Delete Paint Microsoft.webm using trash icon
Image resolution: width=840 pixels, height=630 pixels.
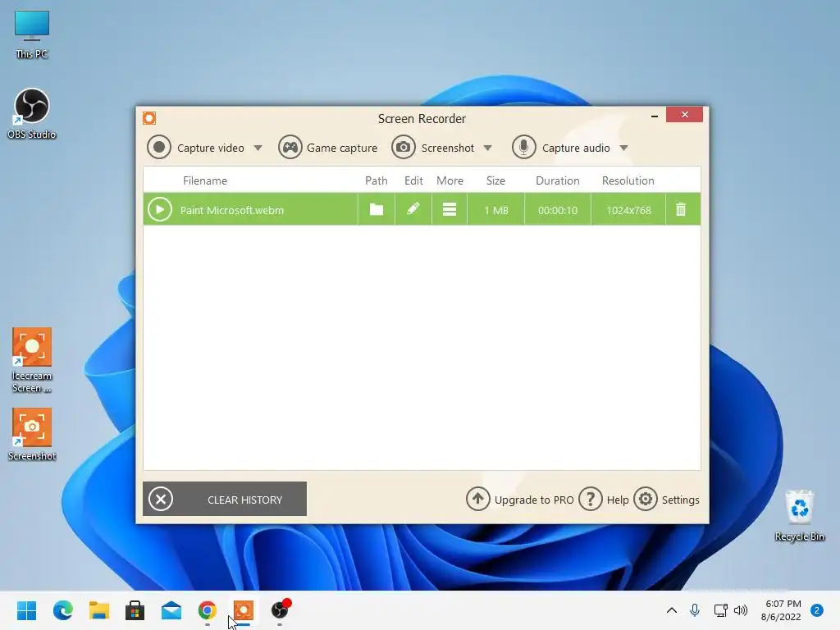681,209
